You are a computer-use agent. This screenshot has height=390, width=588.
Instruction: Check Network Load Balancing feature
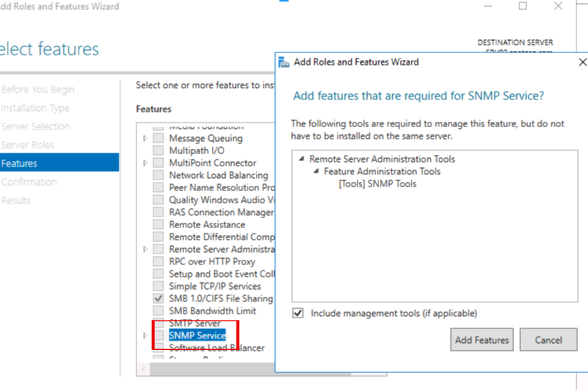[158, 175]
